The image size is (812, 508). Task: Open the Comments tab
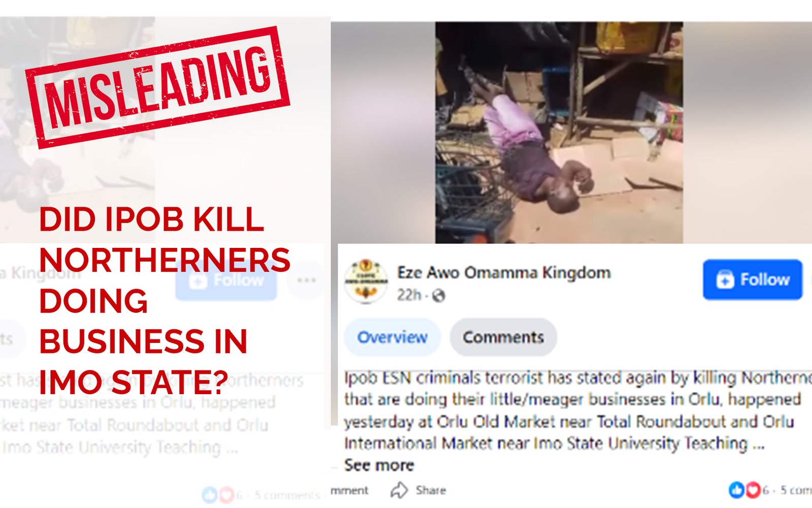click(503, 337)
